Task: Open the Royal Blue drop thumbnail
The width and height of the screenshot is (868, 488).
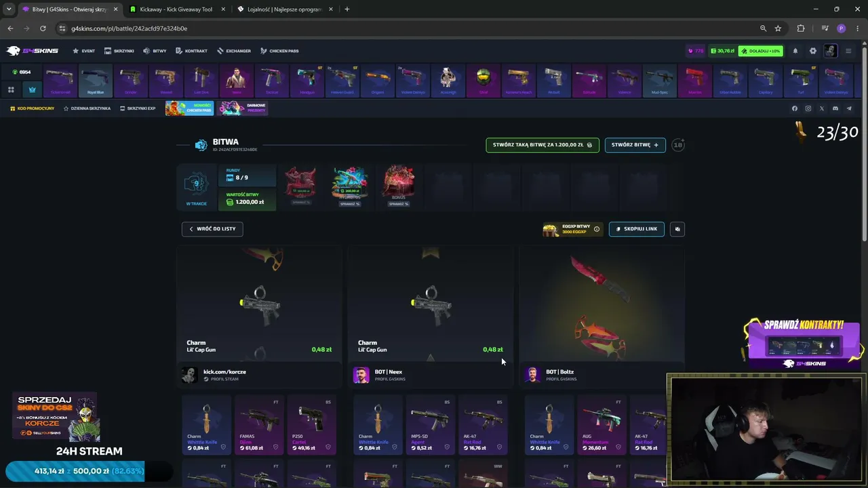Action: coord(96,81)
